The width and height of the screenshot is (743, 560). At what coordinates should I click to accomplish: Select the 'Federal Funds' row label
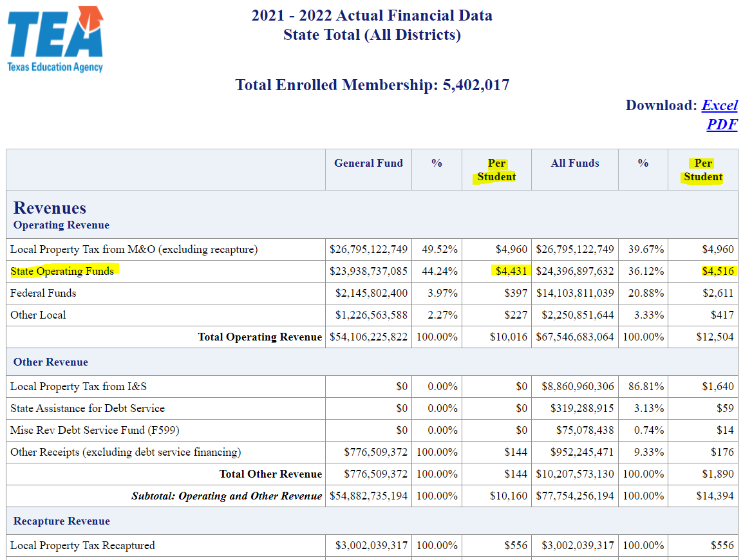(43, 294)
